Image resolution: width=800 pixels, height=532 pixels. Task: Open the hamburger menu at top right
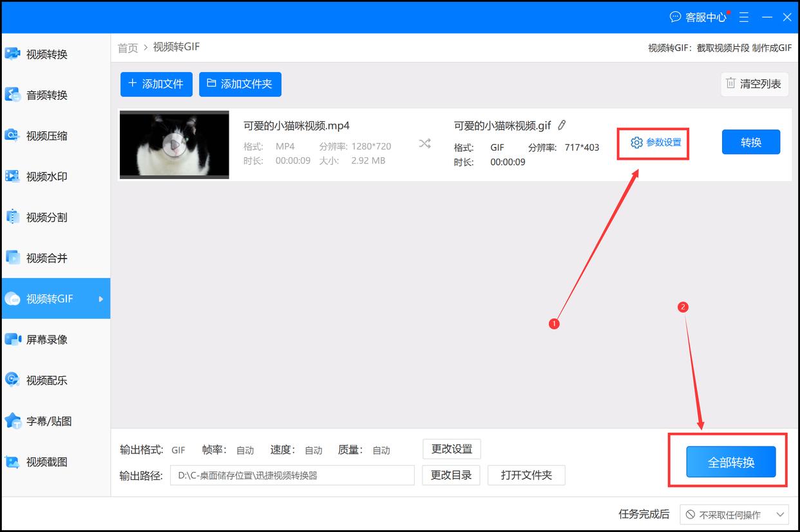pyautogui.click(x=744, y=17)
